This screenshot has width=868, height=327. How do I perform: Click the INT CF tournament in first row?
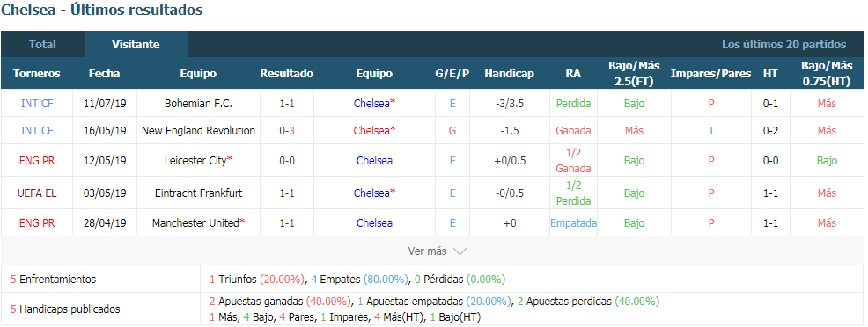click(x=37, y=104)
